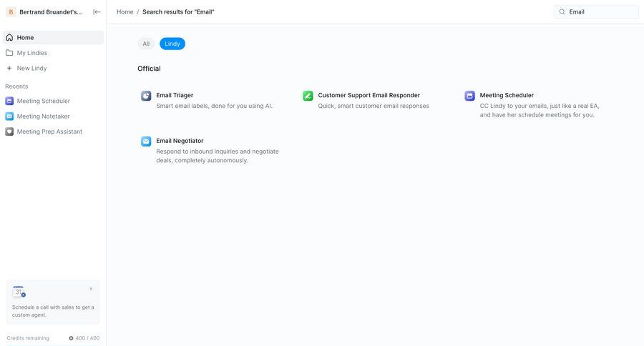644x346 pixels.
Task: Click the credits coin icon
Action: [71, 338]
